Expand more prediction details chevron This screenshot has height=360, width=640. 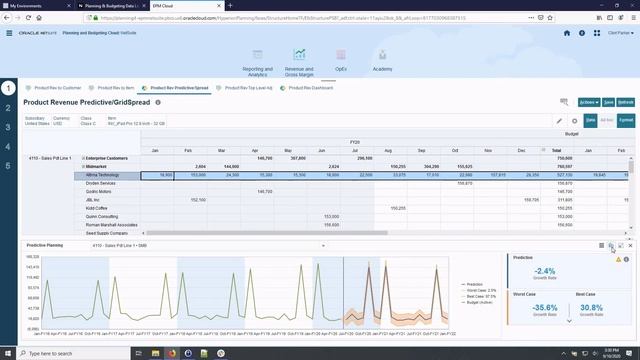[569, 321]
